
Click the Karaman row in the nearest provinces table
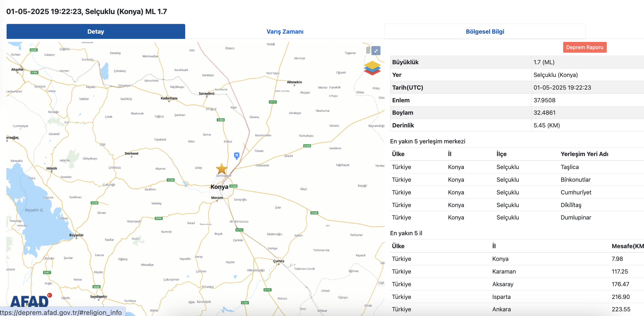[x=504, y=271]
